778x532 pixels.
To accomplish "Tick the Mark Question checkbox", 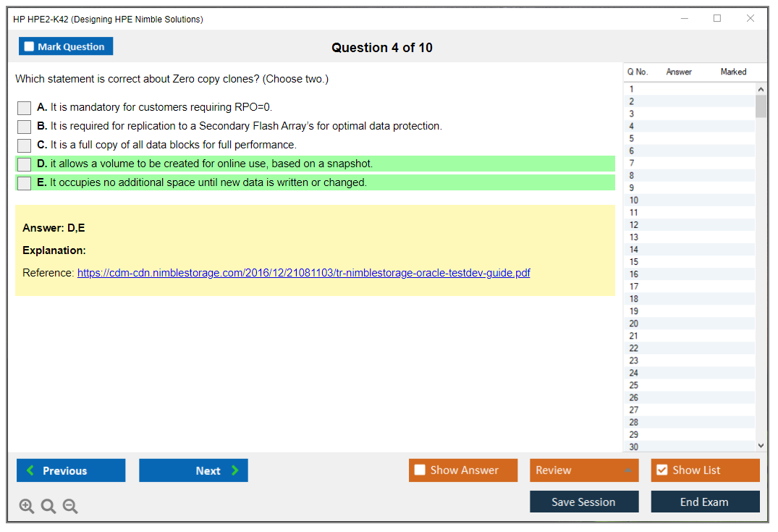I will click(x=30, y=47).
